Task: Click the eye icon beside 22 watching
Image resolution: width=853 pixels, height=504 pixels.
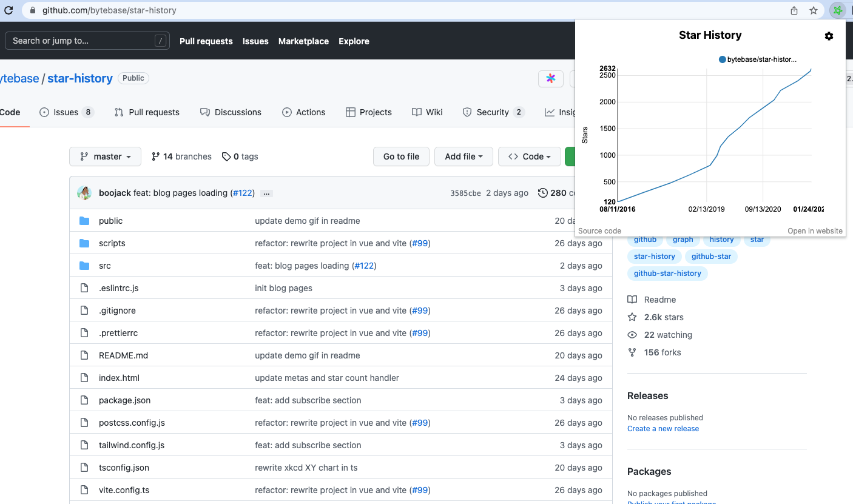Action: coord(632,335)
